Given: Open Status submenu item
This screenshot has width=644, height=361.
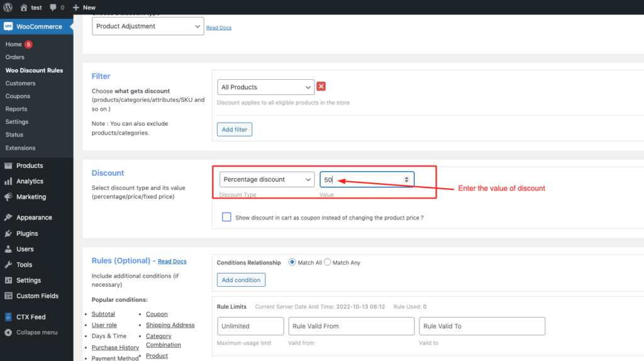Looking at the screenshot, I should (x=14, y=135).
